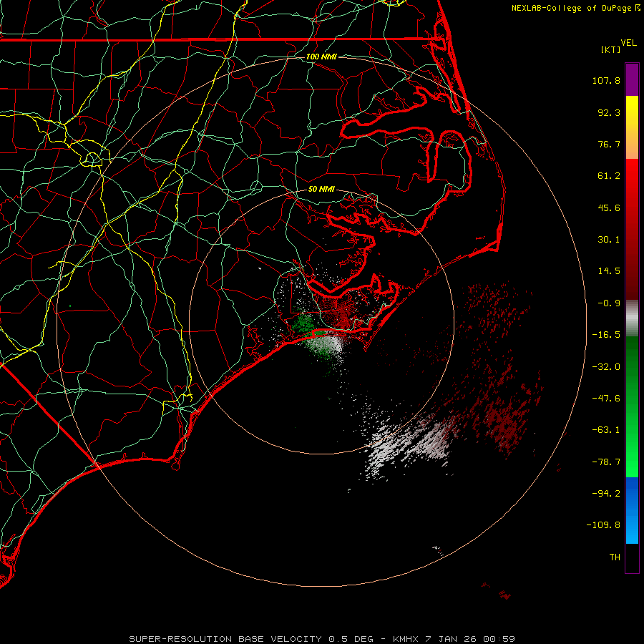Viewport: 644px width, 644px height.
Task: Pick the gray near-zero color bar segment
Action: tap(632, 316)
